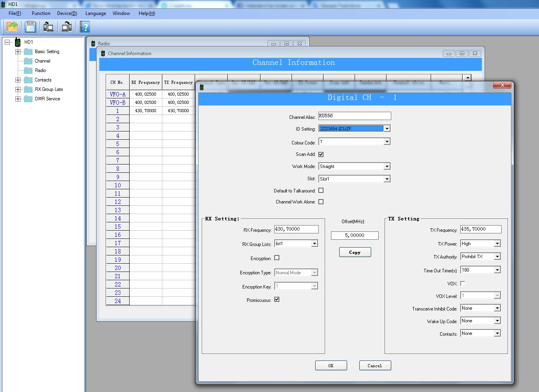This screenshot has width=539, height=392.
Task: Click the RX Frequency column header
Action: tap(146, 82)
